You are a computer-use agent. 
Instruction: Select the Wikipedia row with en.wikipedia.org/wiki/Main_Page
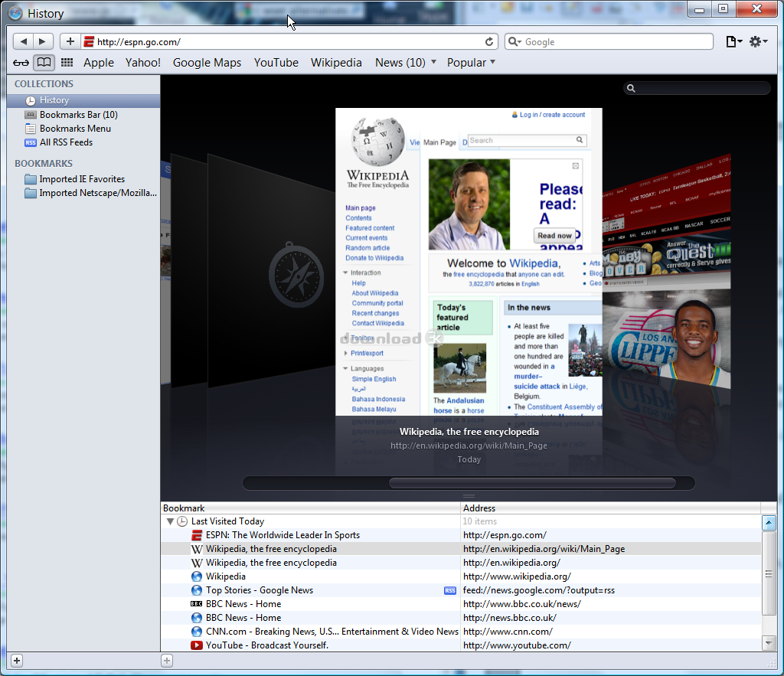tap(460, 549)
